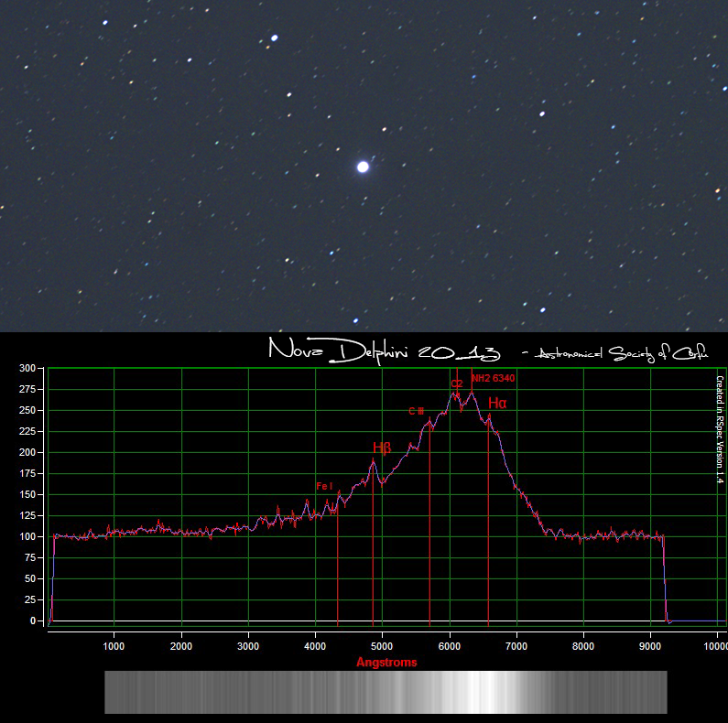This screenshot has height=723, width=728.
Task: Click the 7000 tick label on the wavelength axis
Action: tap(516, 646)
